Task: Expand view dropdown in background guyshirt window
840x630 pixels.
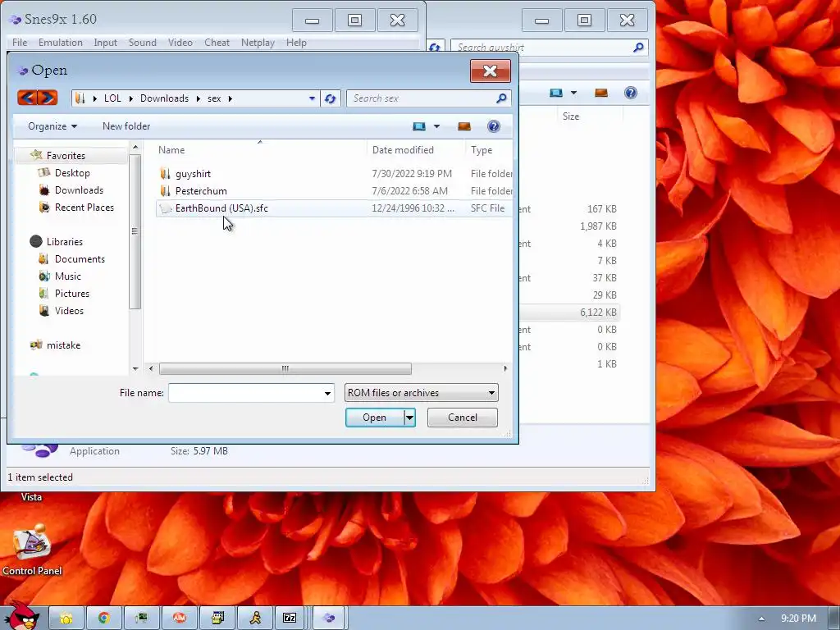Action: click(573, 94)
